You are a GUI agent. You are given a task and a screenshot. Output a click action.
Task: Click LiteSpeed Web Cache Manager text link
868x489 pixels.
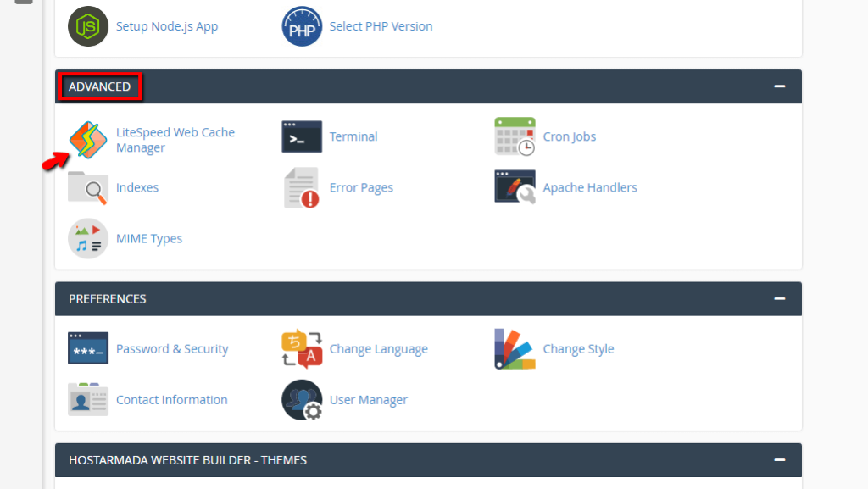(175, 140)
